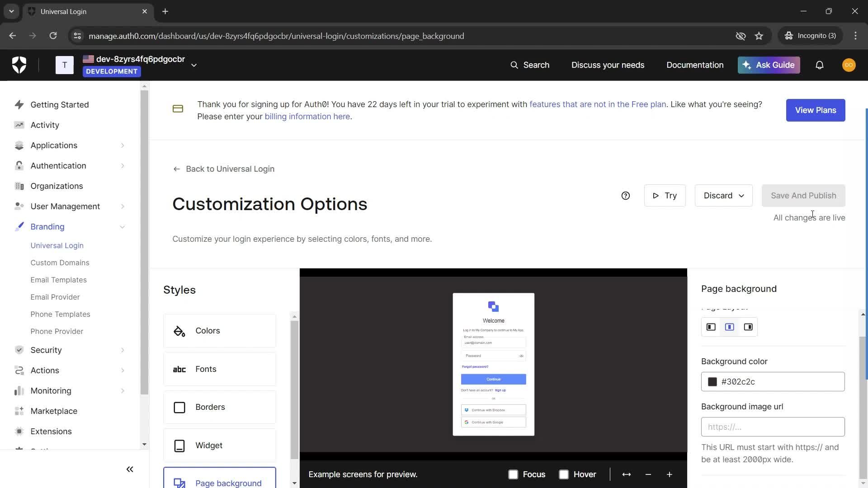The width and height of the screenshot is (868, 488).
Task: Click the Security shield-check icon
Action: pyautogui.click(x=19, y=350)
